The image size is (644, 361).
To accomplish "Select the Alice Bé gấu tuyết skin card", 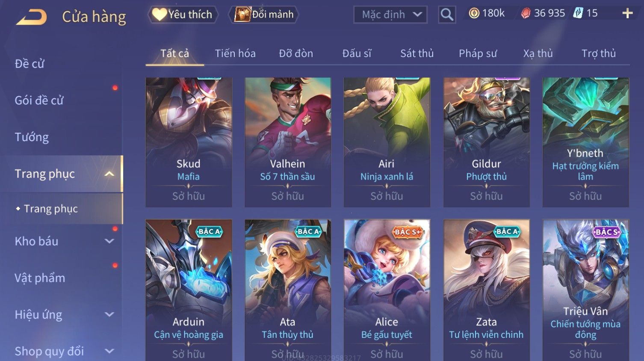I will tap(387, 290).
